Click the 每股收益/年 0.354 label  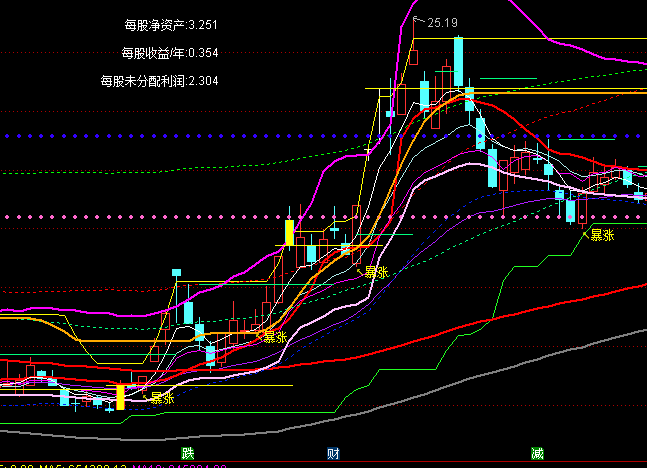click(x=169, y=52)
